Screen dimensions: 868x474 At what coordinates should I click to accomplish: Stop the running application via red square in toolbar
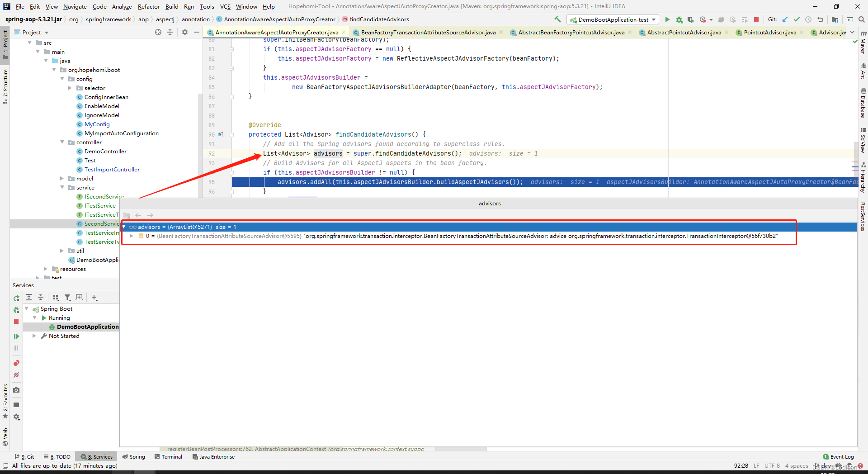(x=756, y=19)
